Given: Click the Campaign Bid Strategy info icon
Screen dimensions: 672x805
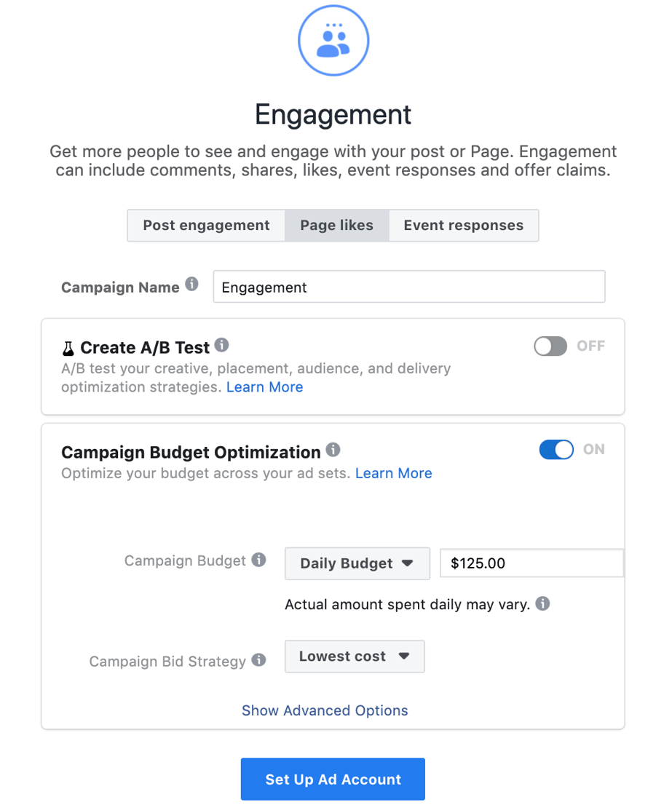Looking at the screenshot, I should 258,657.
